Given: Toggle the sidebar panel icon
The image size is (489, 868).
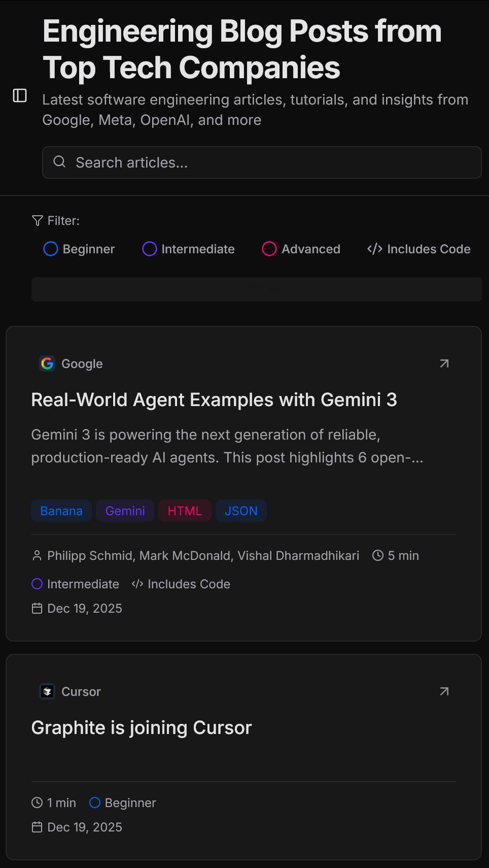Looking at the screenshot, I should (x=20, y=95).
